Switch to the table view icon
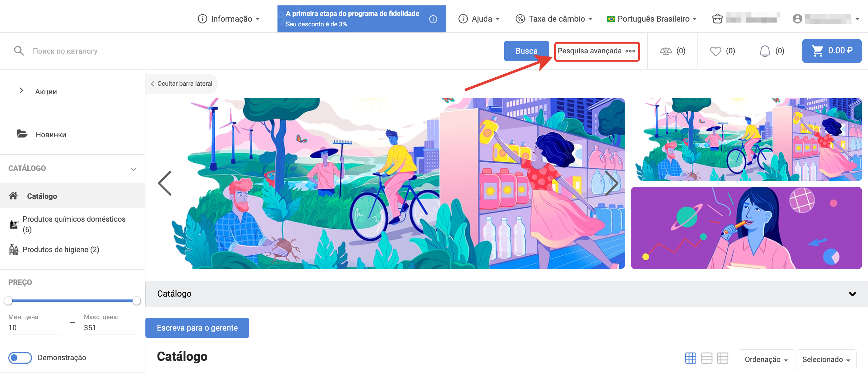The height and width of the screenshot is (376, 868). [723, 358]
